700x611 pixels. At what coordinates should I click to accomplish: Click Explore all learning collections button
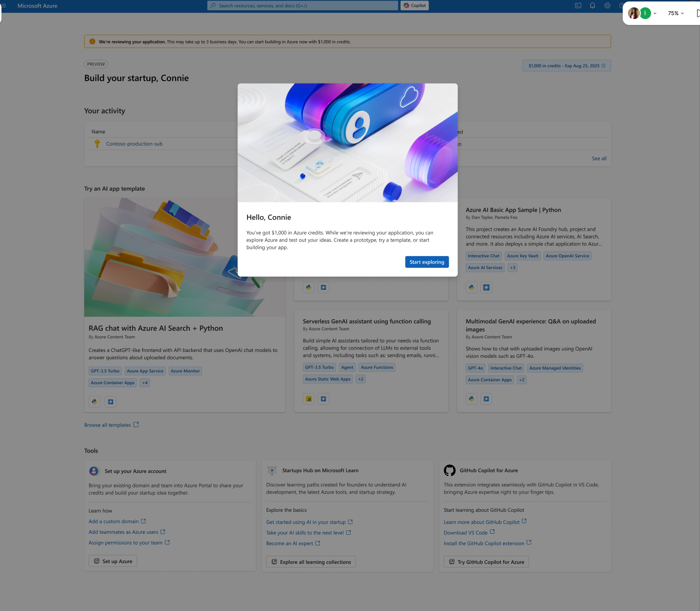tap(311, 562)
